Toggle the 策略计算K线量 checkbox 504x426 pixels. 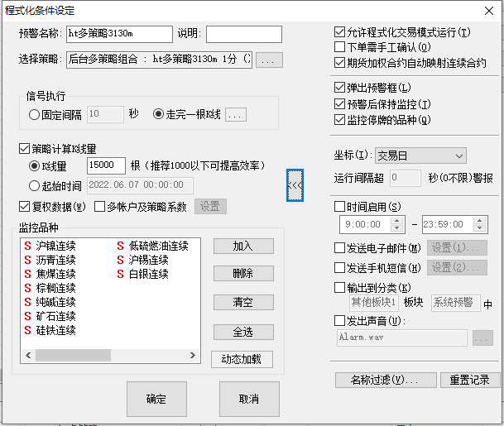point(25,149)
